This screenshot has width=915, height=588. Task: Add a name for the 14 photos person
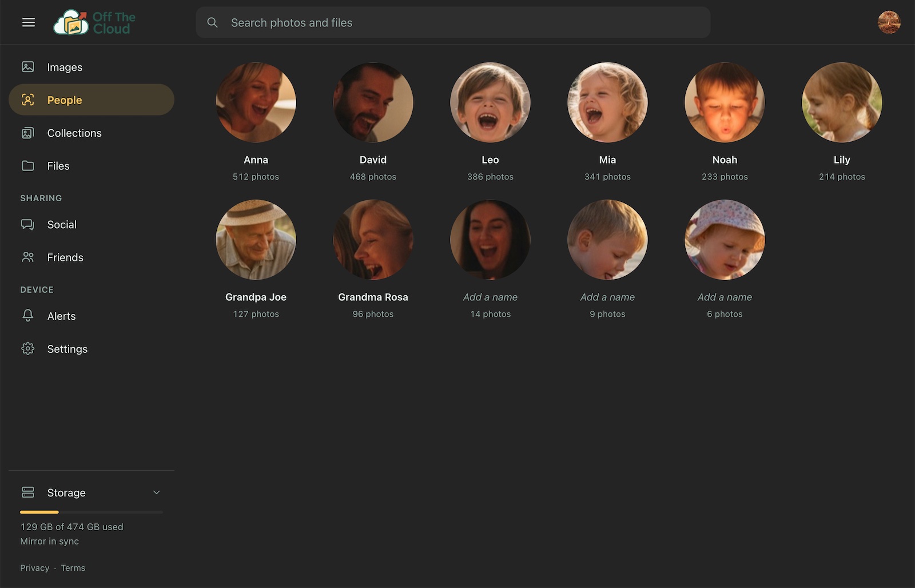point(490,297)
